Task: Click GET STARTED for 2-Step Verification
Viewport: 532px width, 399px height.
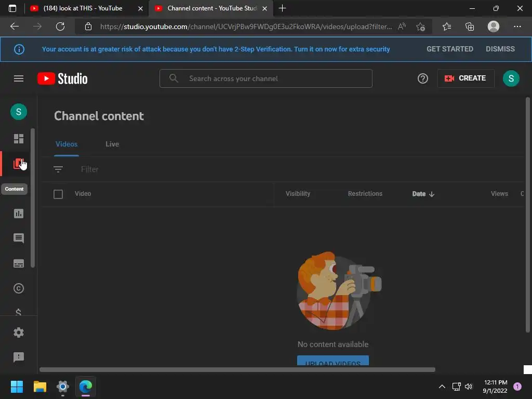Action: click(x=449, y=49)
